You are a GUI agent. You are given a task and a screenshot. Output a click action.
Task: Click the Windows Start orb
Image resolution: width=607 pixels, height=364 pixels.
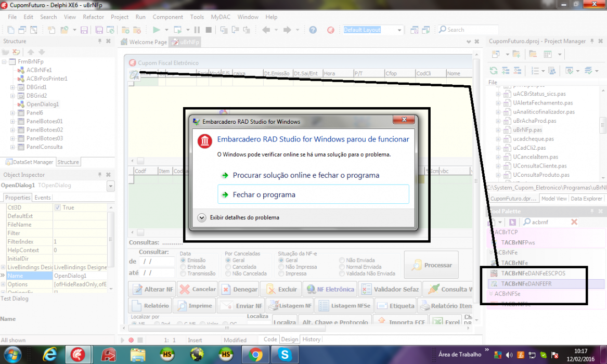tap(12, 354)
